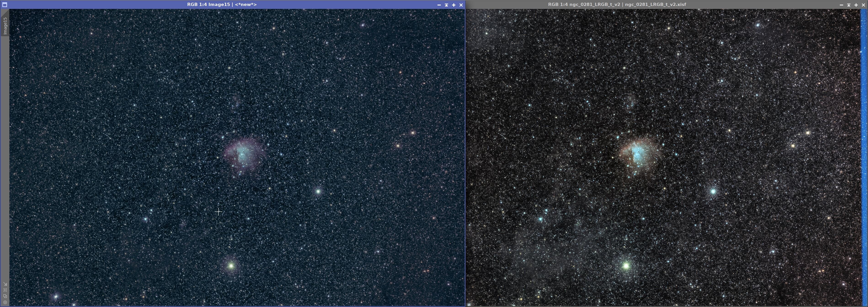Maximize the Image15 window with the plus icon
This screenshot has height=307, width=868.
tap(454, 5)
